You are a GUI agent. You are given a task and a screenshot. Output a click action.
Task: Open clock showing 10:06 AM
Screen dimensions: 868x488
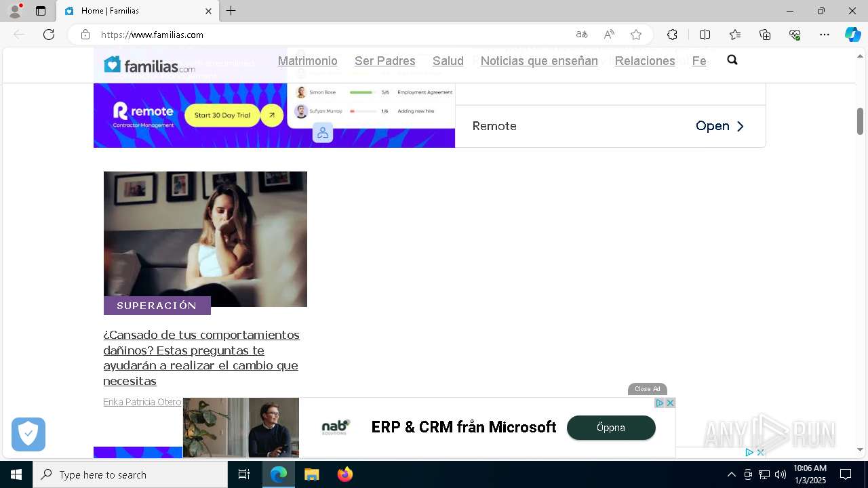click(x=810, y=474)
